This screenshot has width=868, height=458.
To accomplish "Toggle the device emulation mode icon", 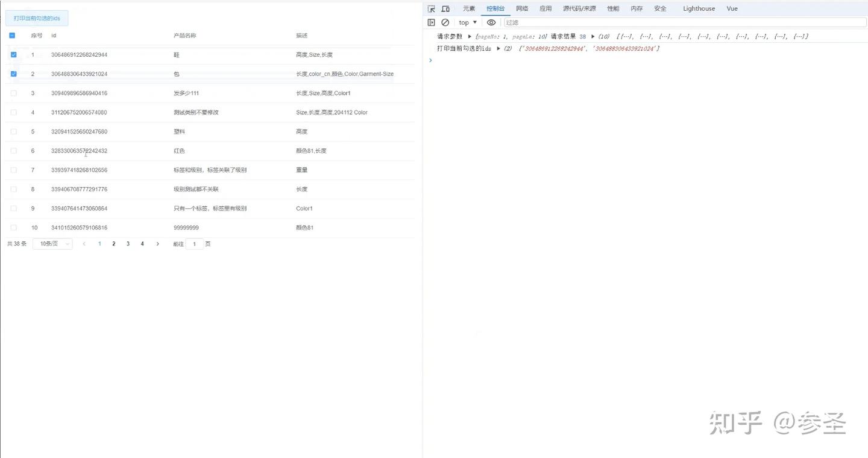I will (x=445, y=8).
